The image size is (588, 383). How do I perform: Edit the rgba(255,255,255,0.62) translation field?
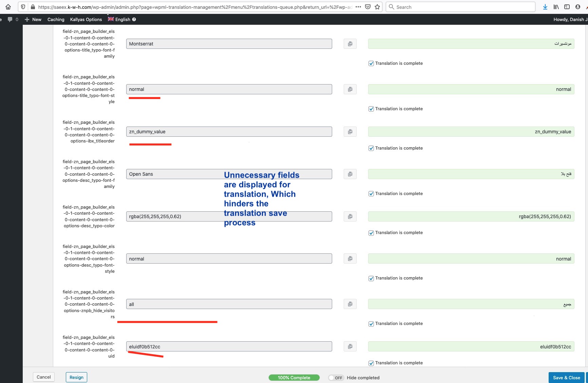471,216
